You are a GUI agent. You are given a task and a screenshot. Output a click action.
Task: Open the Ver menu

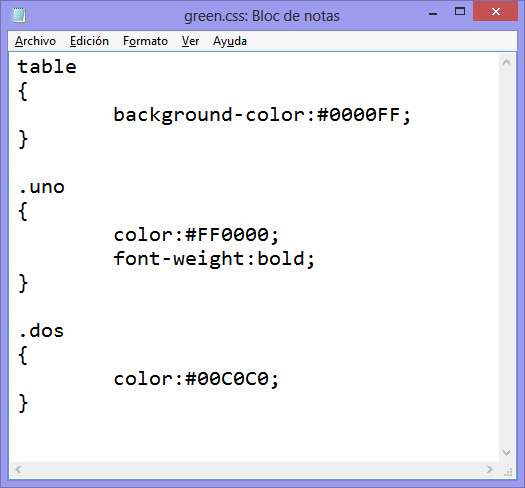[x=190, y=41]
